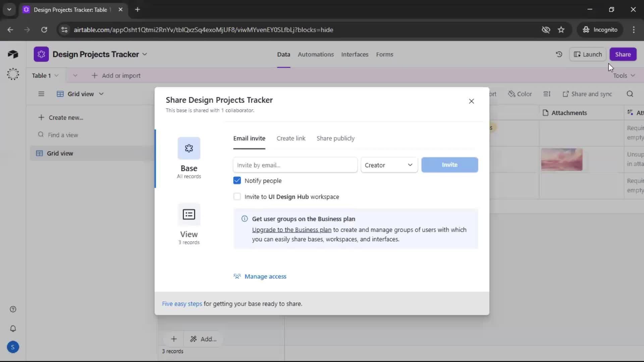Click the Invite button
This screenshot has height=362, width=644.
coord(449,165)
